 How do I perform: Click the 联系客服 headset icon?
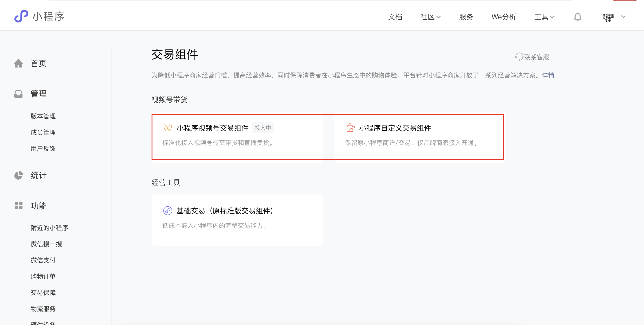[519, 57]
